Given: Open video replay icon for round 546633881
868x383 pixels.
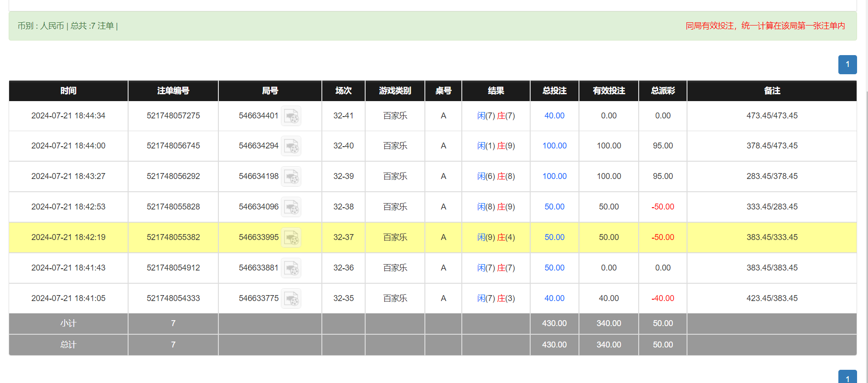Looking at the screenshot, I should (x=291, y=268).
